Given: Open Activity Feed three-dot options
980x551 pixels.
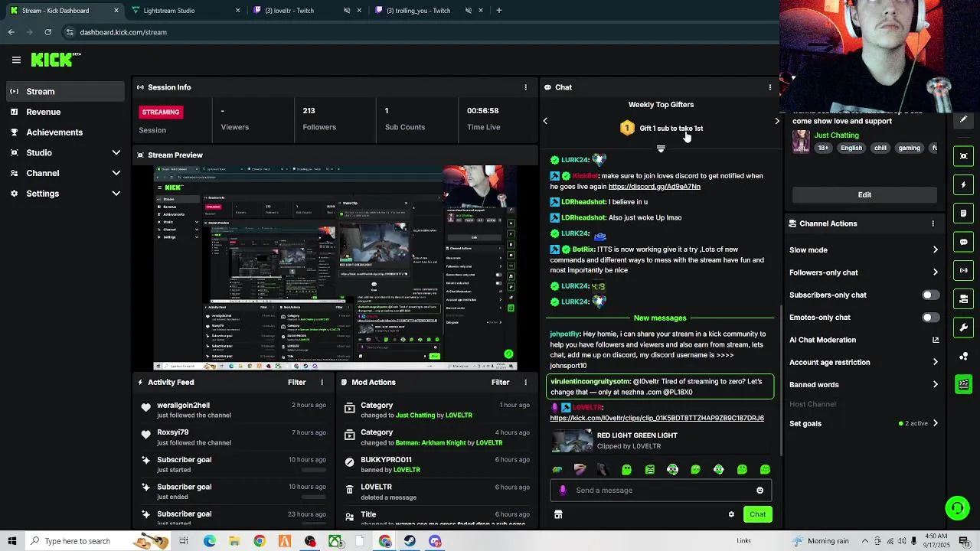Looking at the screenshot, I should click(x=322, y=382).
